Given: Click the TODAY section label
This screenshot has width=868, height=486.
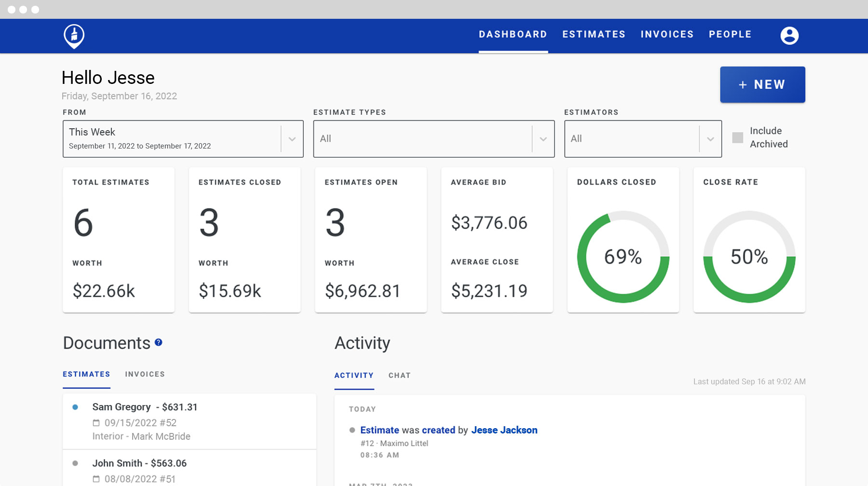Looking at the screenshot, I should [x=362, y=409].
